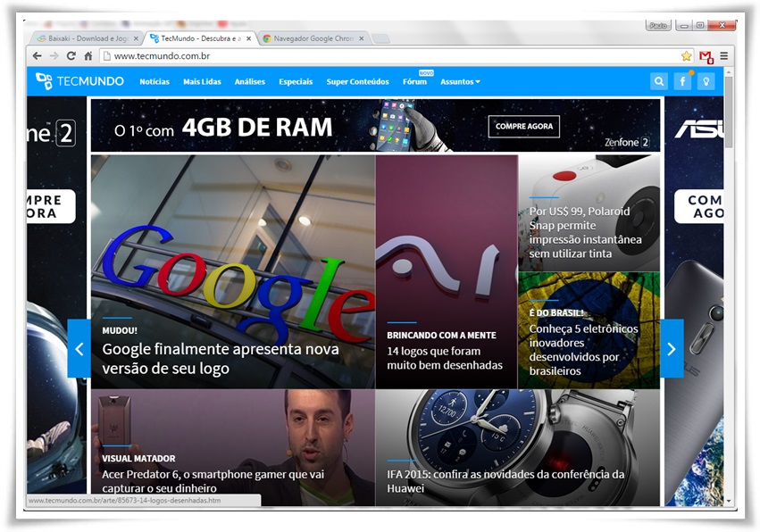Viewport: 760px width, 532px height.
Task: Open the Acer Predator 6 article
Action: (x=213, y=481)
